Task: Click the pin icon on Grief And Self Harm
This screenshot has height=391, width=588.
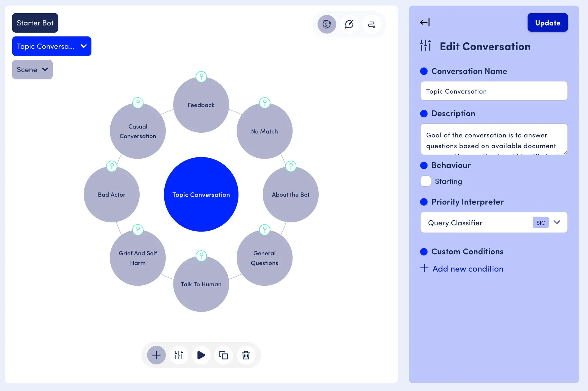Action: click(138, 229)
